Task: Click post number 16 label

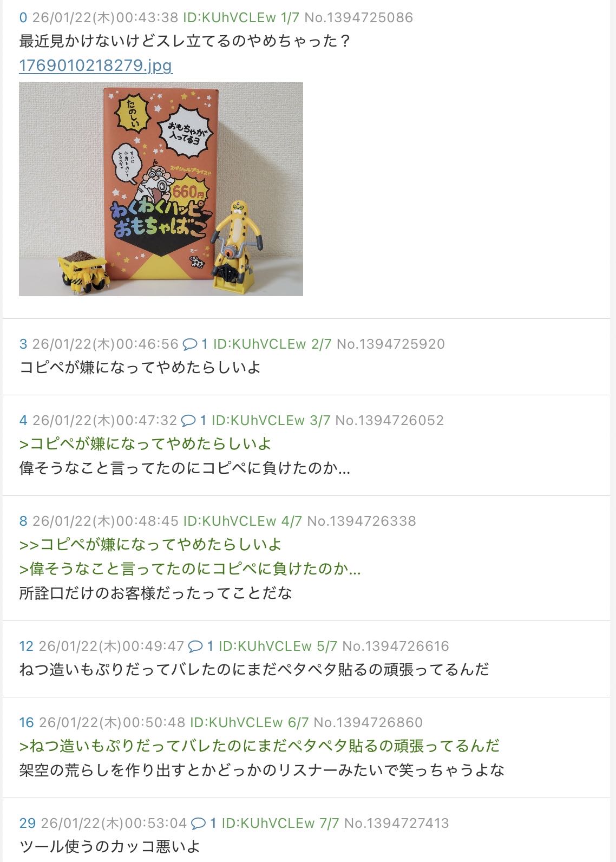Action: pos(27,722)
